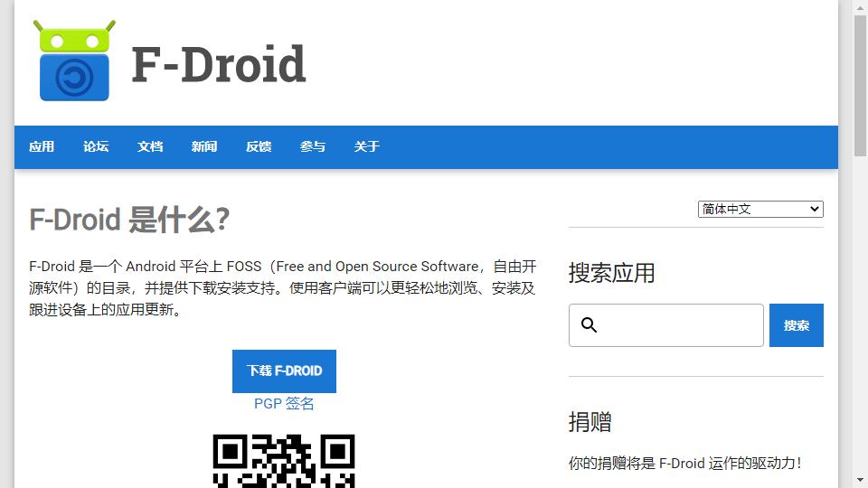Open the 关于 navigation menu item

(366, 146)
